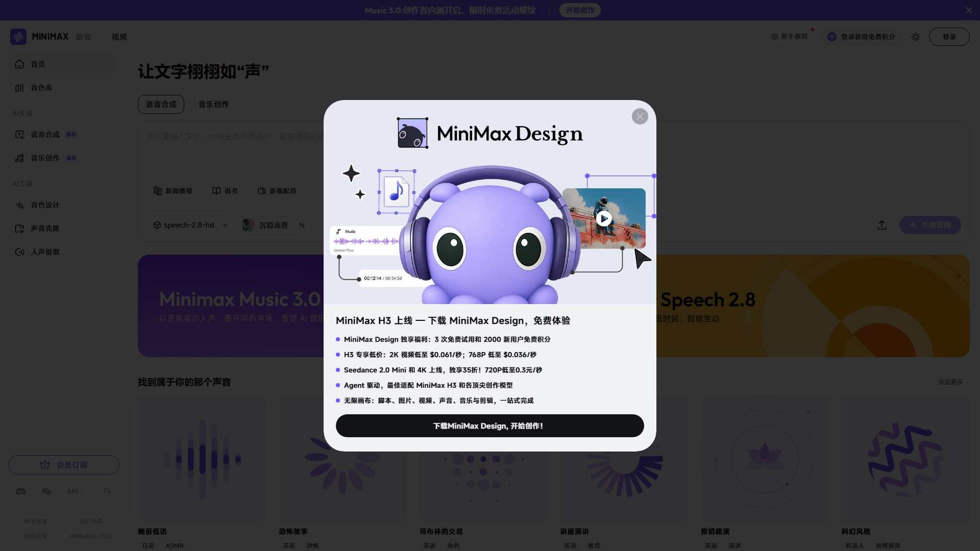Image resolution: width=980 pixels, height=551 pixels.
Task: Open 声音克隆 tool in sidebar
Action: pyautogui.click(x=64, y=229)
